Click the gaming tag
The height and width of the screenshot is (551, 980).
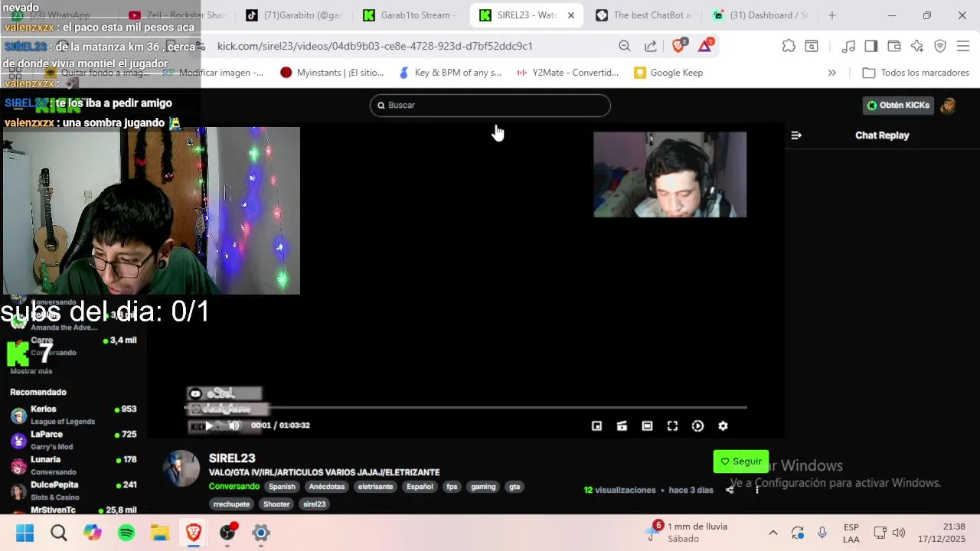(x=483, y=487)
